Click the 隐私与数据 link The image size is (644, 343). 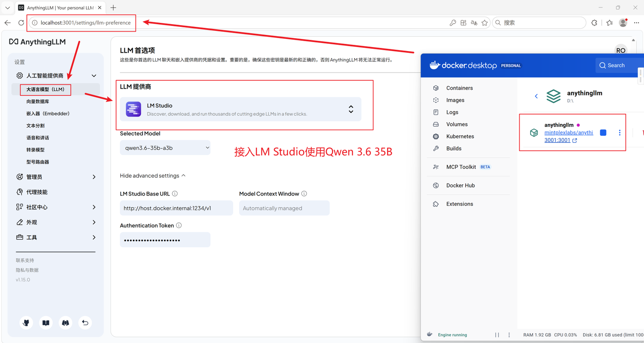(x=27, y=270)
